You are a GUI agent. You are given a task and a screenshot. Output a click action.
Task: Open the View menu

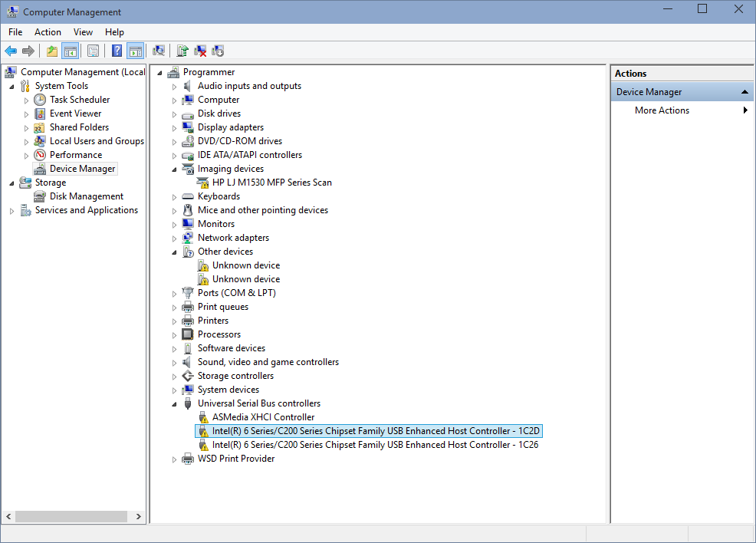tap(83, 31)
